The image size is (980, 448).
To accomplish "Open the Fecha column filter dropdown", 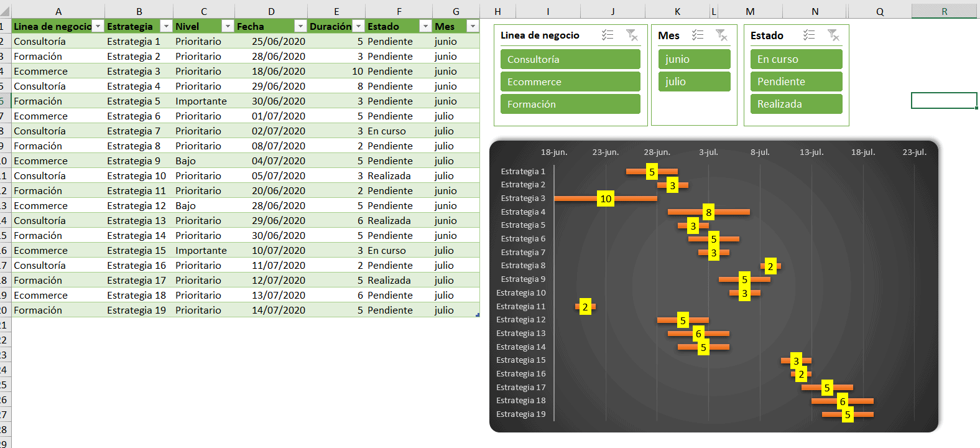I will [300, 26].
